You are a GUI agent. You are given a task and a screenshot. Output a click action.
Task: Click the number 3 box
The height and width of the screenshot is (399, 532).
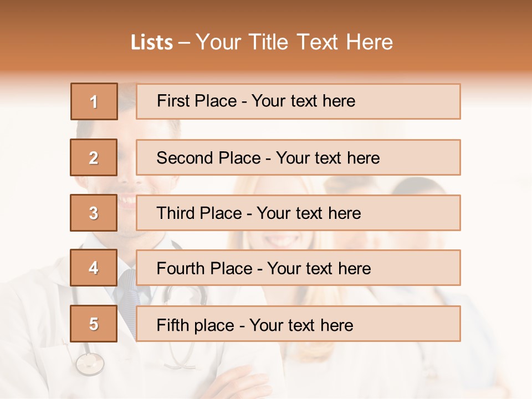pos(94,213)
